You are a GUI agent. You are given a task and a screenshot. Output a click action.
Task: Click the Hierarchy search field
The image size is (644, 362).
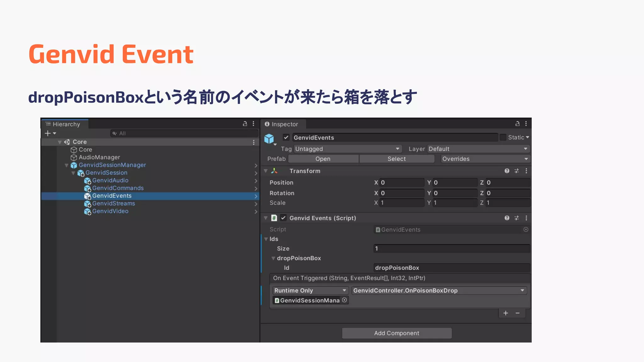click(x=184, y=133)
